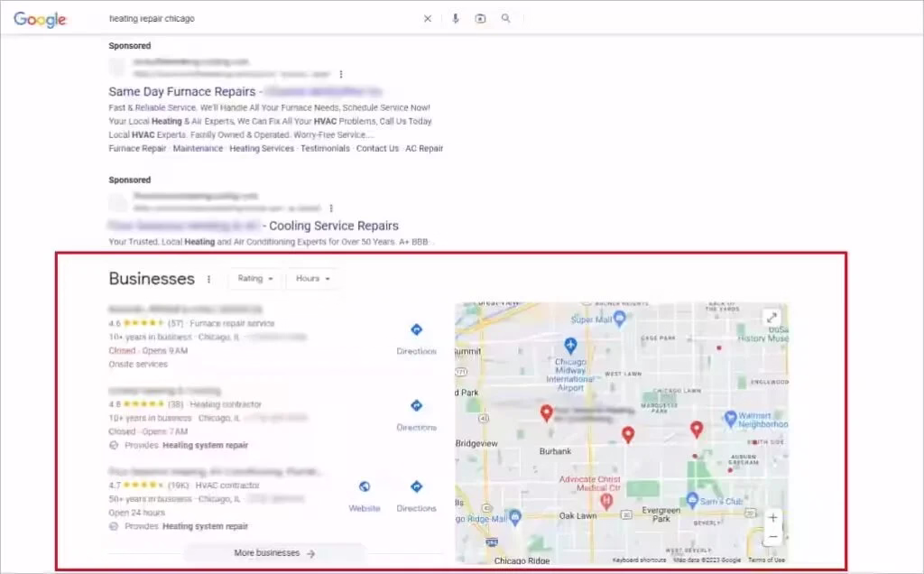924x574 pixels.
Task: Expand the Rating filter dropdown
Action: [x=254, y=278]
